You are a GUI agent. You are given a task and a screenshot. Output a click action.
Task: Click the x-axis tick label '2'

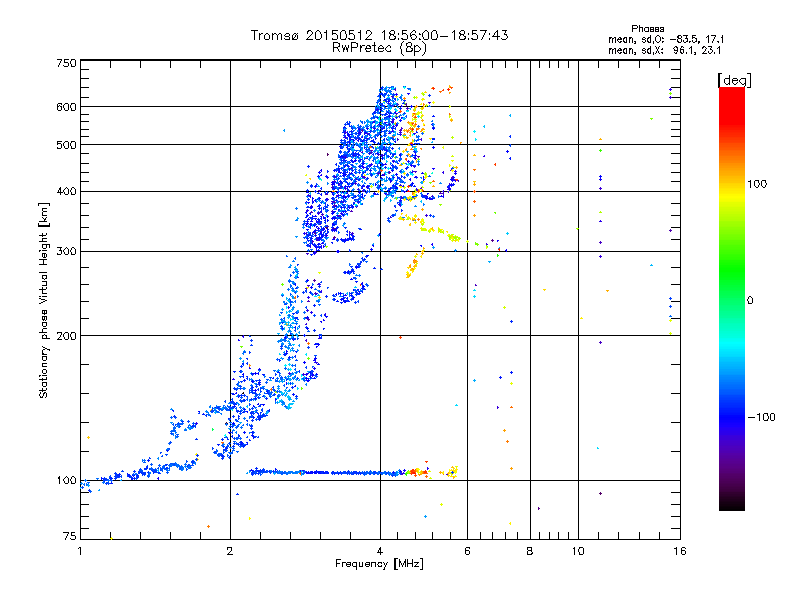pyautogui.click(x=230, y=551)
